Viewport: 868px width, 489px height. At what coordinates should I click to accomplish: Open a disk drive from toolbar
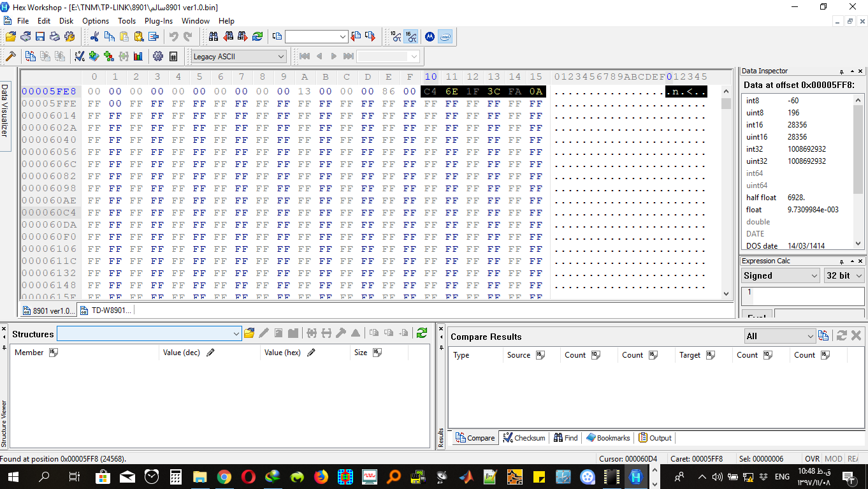25,36
